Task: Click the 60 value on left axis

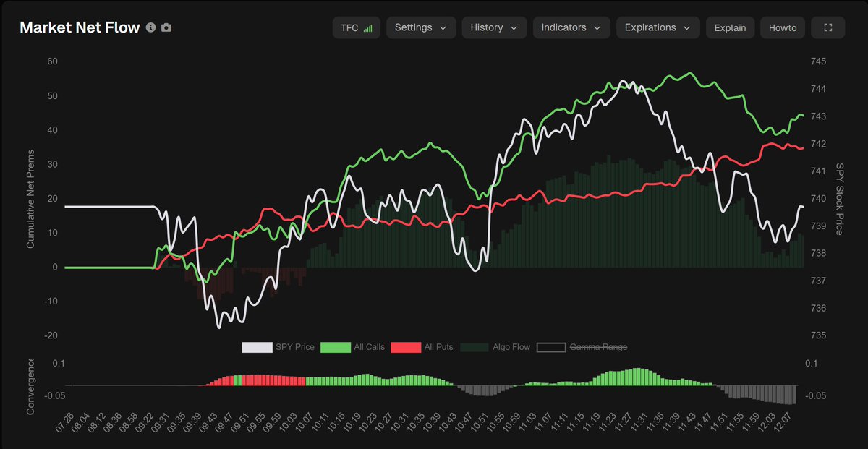Action: tap(52, 61)
